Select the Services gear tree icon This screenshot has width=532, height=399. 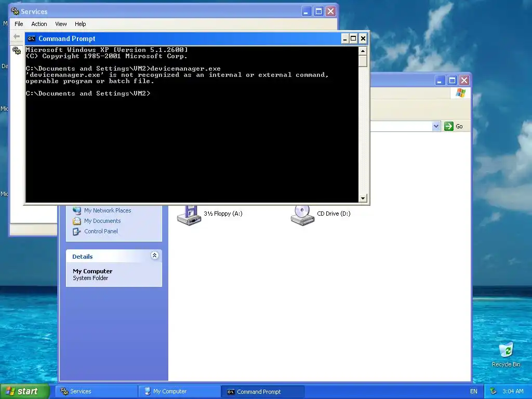[17, 50]
